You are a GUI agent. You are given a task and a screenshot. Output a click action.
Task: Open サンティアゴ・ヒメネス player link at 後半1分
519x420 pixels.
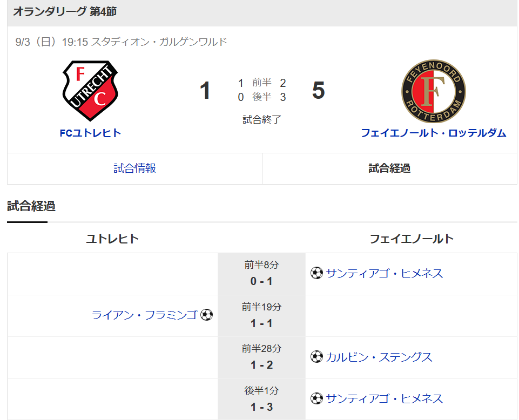point(385,398)
